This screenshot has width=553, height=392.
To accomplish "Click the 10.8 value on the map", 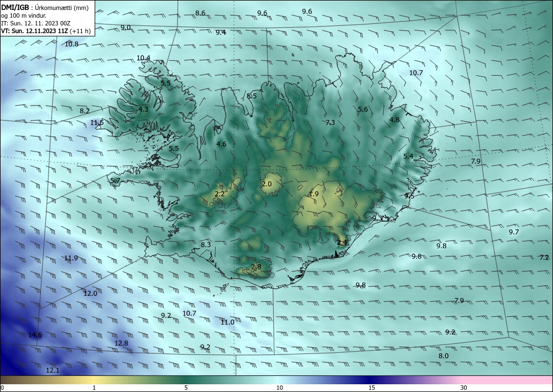I will tap(71, 44).
